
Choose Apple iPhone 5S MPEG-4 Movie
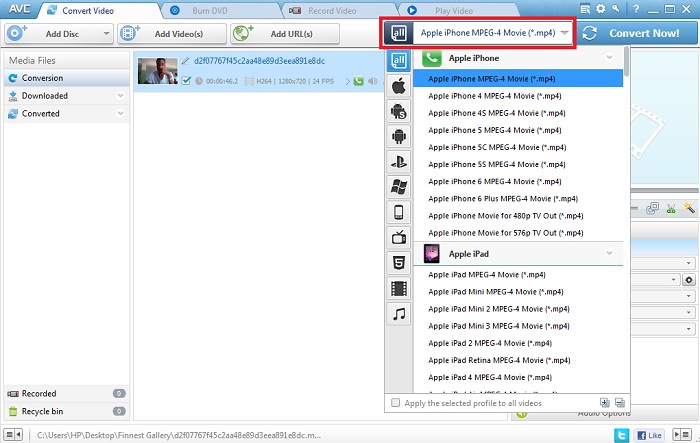pyautogui.click(x=518, y=164)
